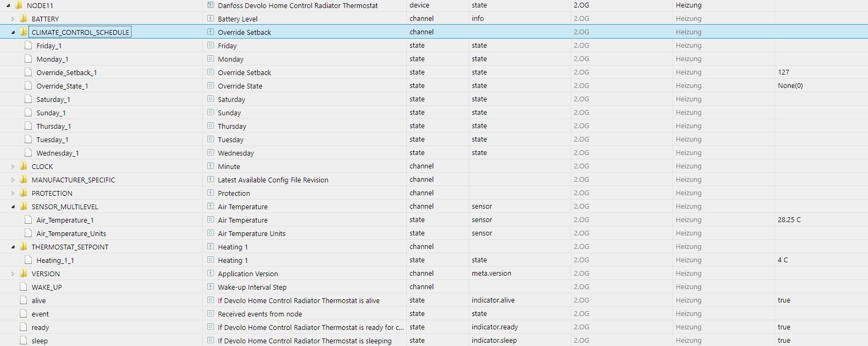The image size is (868, 346).
Task: Expand the MANUFACTURER_SPECIFIC folder
Action: tap(13, 180)
